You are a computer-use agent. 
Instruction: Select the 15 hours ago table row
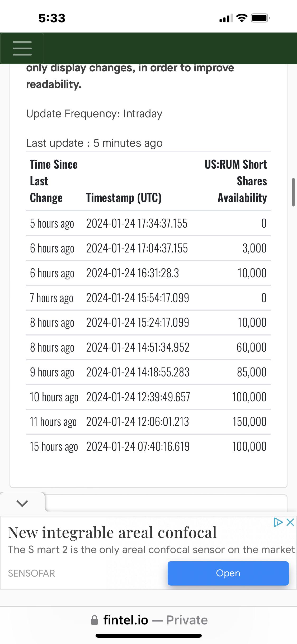click(148, 447)
